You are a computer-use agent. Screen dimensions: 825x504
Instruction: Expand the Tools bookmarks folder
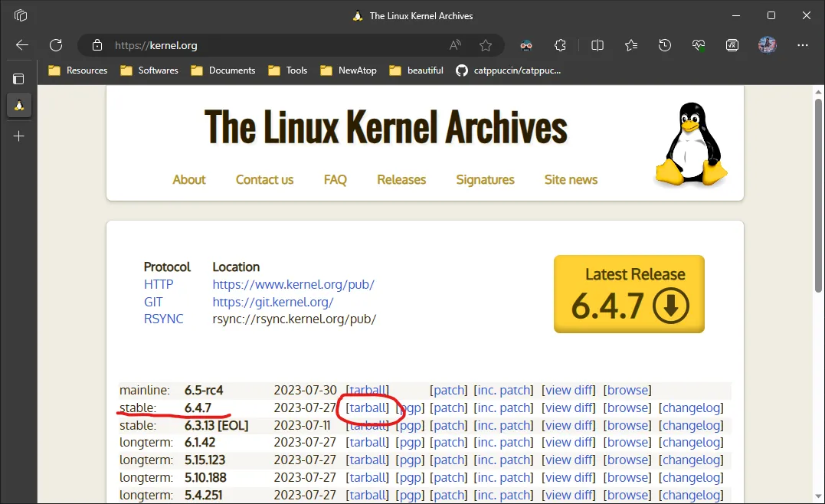click(288, 70)
